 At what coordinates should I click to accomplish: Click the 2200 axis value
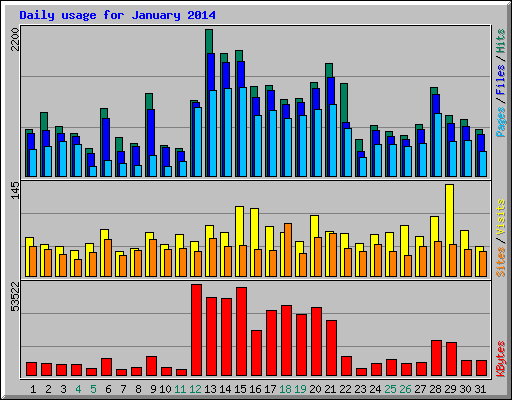15,40
